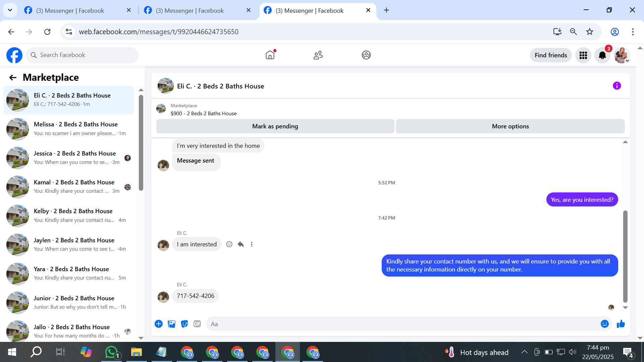Click the chat messages scrollbar
The image size is (644, 362).
click(625, 256)
